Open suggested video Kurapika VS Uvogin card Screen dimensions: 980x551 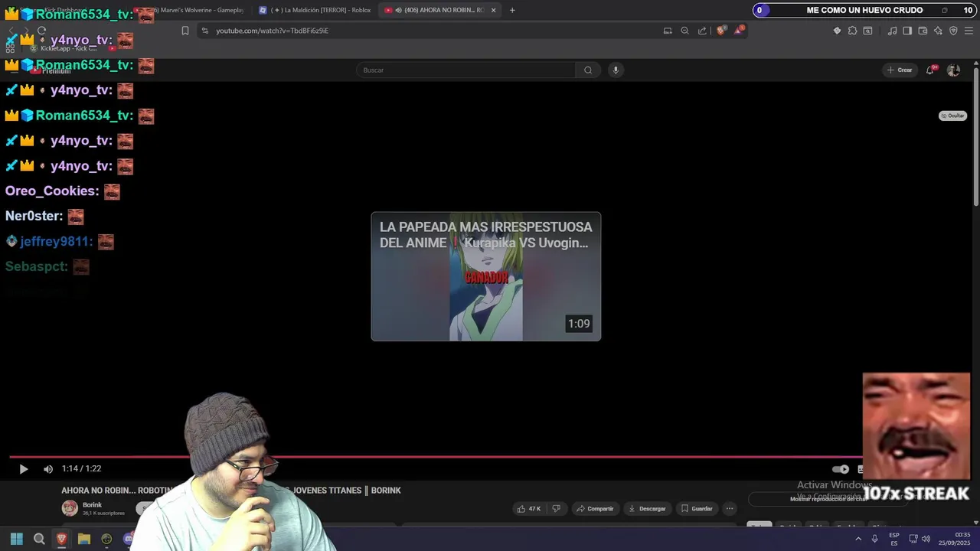tap(486, 276)
